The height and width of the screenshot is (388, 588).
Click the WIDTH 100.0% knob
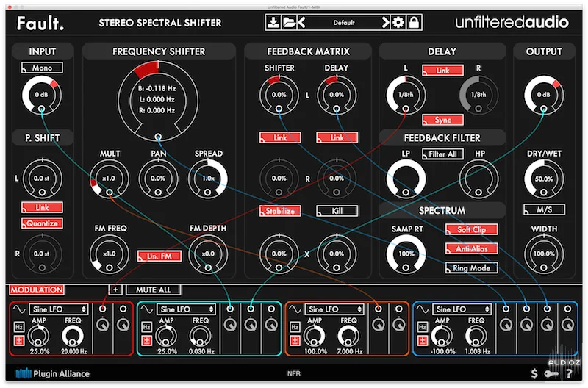(x=544, y=254)
